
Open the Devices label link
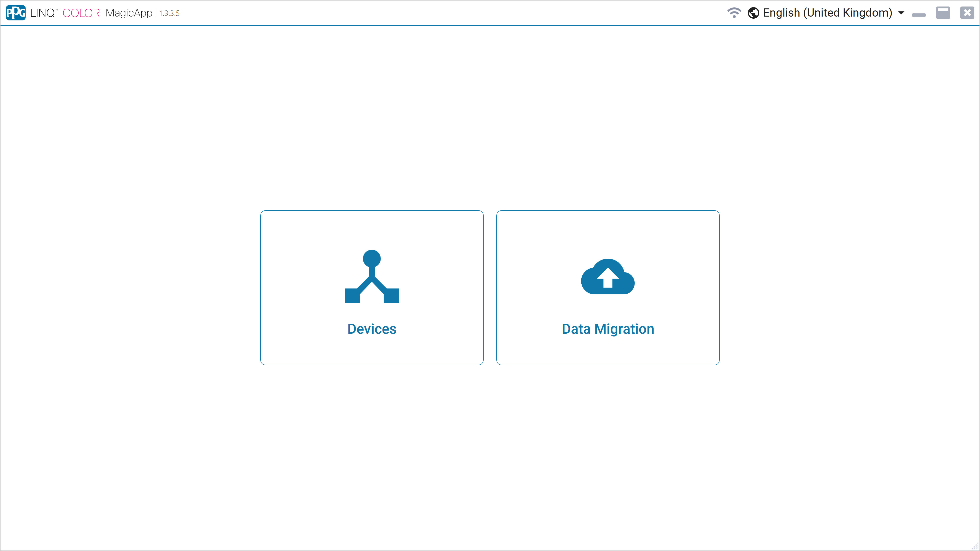372,329
